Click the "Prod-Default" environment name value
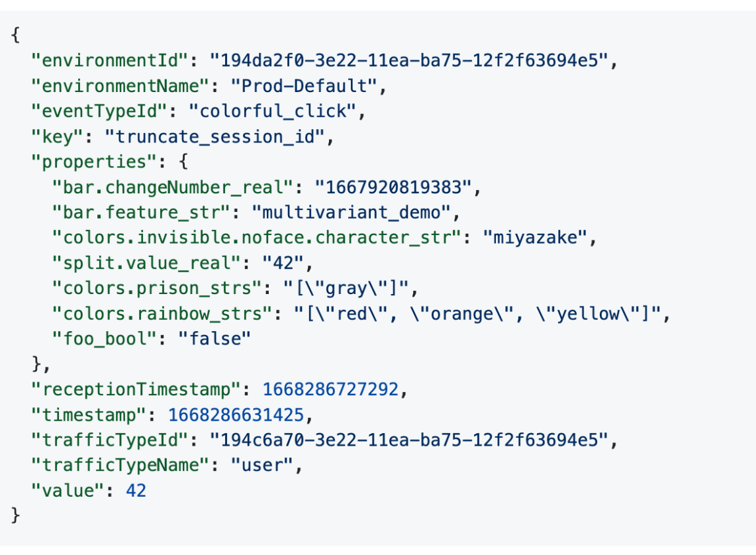 [x=307, y=86]
